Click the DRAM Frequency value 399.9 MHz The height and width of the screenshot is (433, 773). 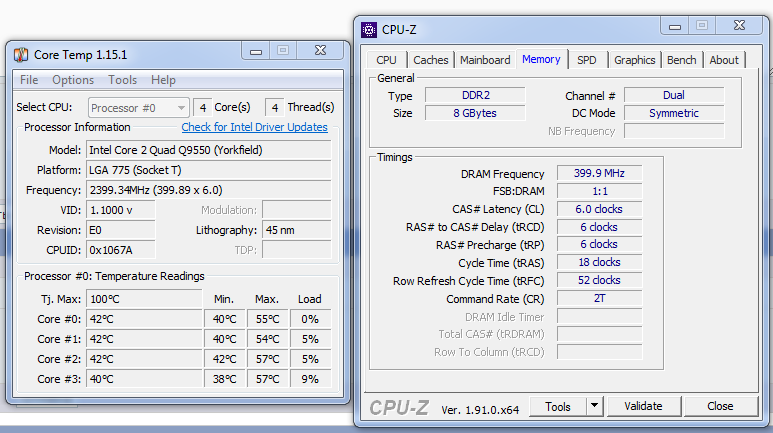pyautogui.click(x=599, y=174)
